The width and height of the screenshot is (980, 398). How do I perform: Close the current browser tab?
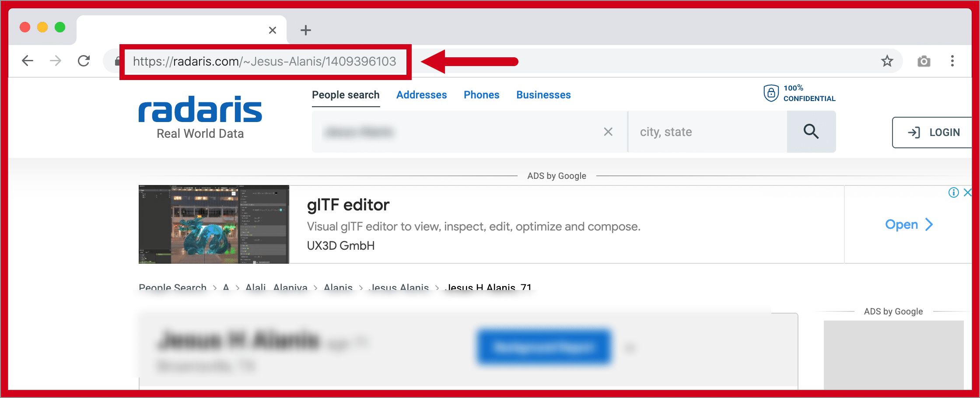(273, 30)
